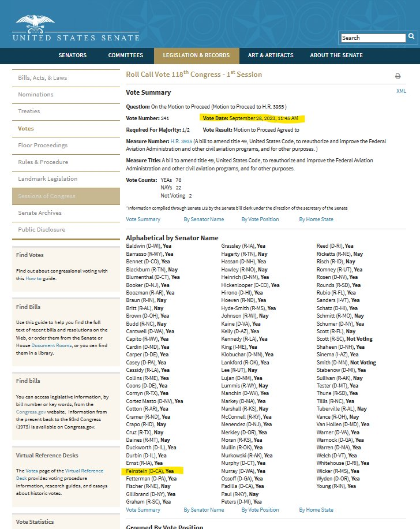Select Nominations in the sidebar
The image size is (420, 529).
point(36,95)
